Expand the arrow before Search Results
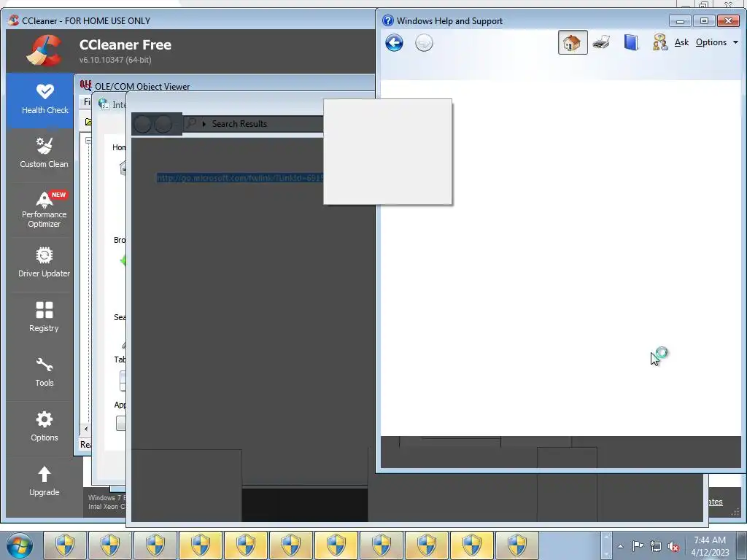 pyautogui.click(x=204, y=124)
